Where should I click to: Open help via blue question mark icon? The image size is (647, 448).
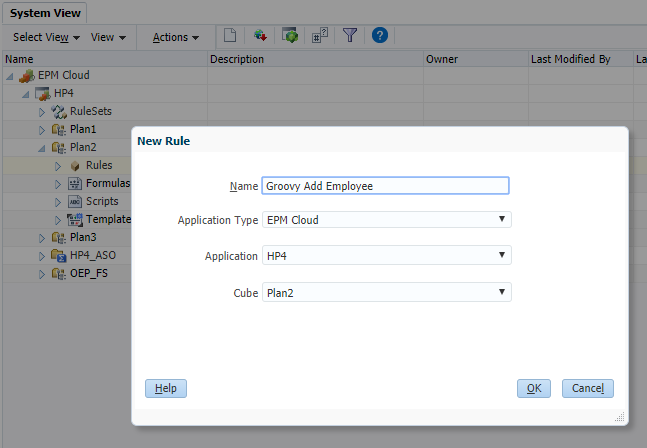[x=379, y=36]
